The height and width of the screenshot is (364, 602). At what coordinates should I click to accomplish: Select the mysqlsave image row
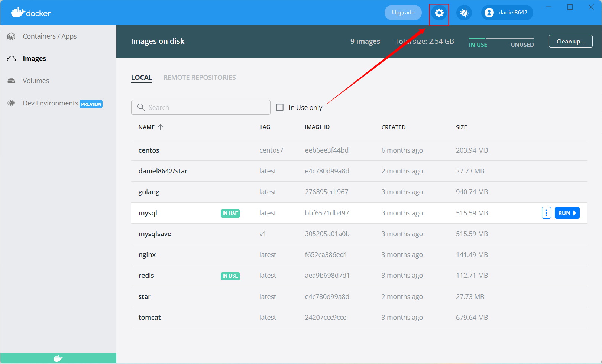click(359, 234)
